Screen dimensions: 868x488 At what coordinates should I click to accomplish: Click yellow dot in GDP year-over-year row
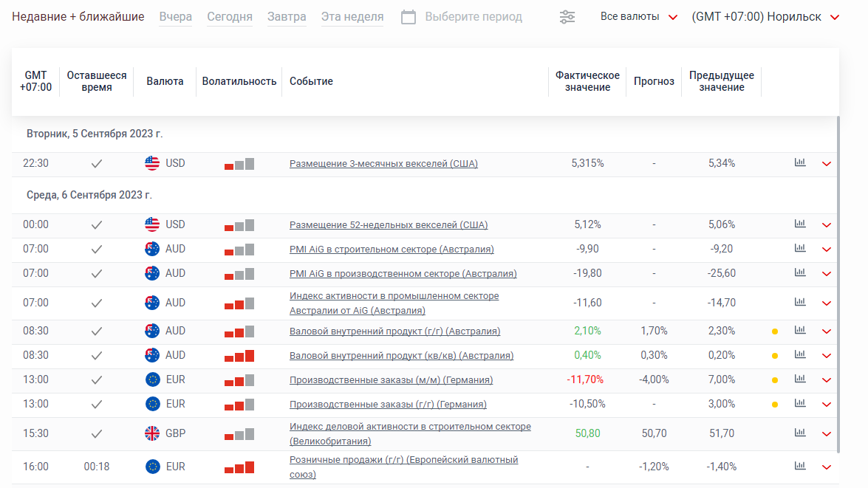(775, 331)
